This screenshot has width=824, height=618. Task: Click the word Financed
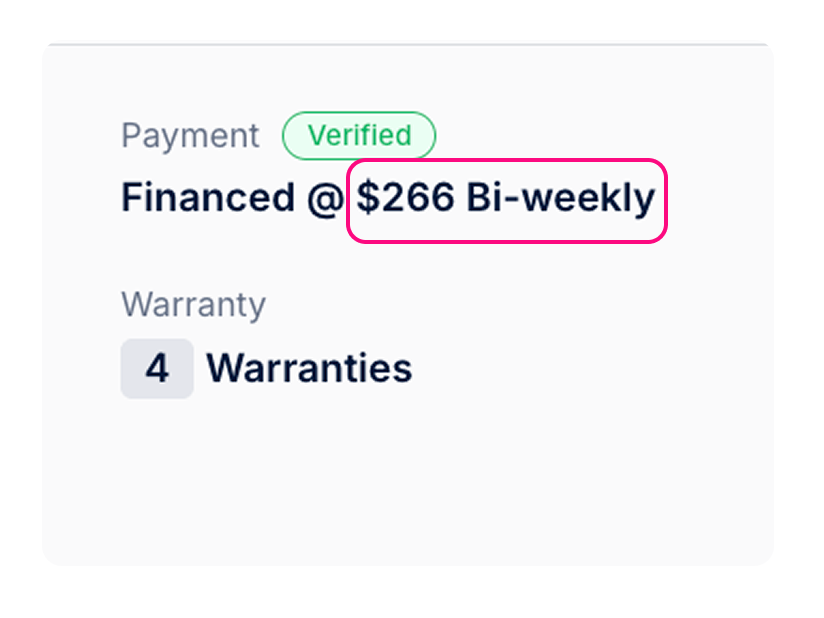pyautogui.click(x=208, y=199)
